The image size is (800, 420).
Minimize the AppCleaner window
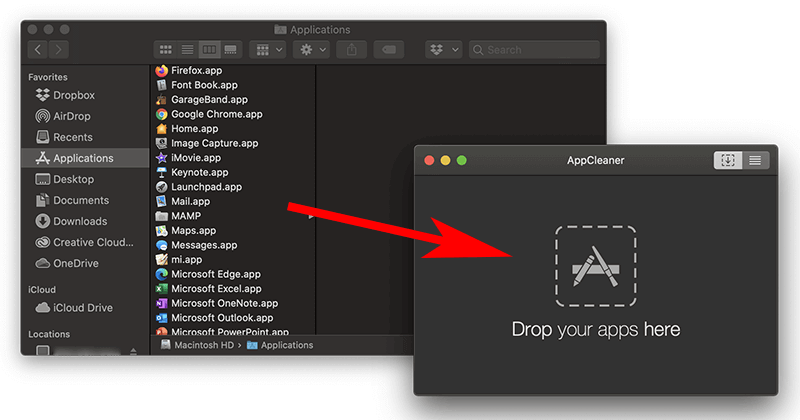pos(445,160)
